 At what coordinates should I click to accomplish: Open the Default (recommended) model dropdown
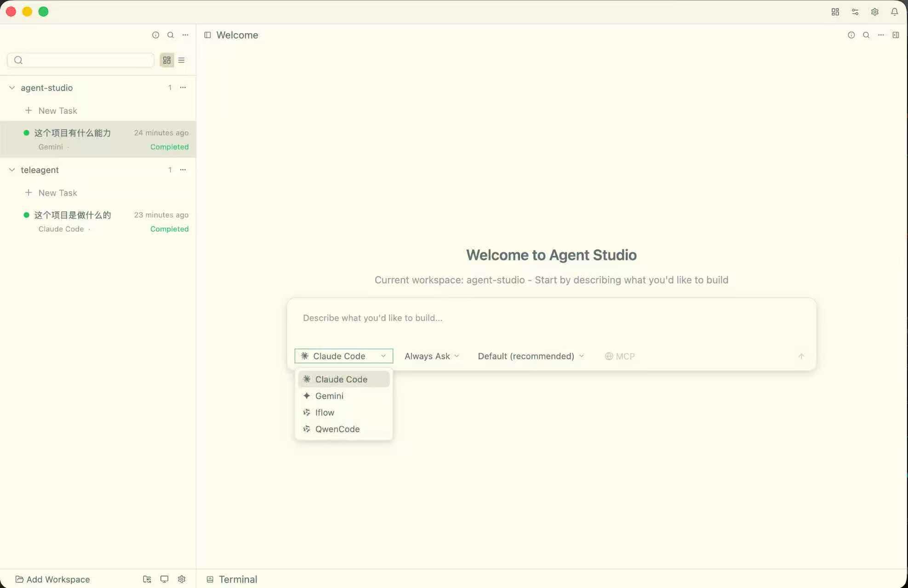pos(530,356)
